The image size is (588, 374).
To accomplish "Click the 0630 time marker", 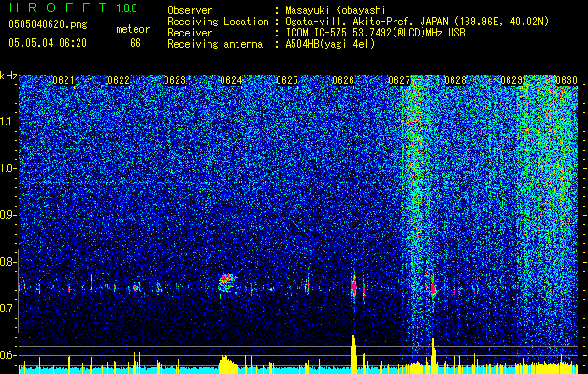I will [566, 80].
